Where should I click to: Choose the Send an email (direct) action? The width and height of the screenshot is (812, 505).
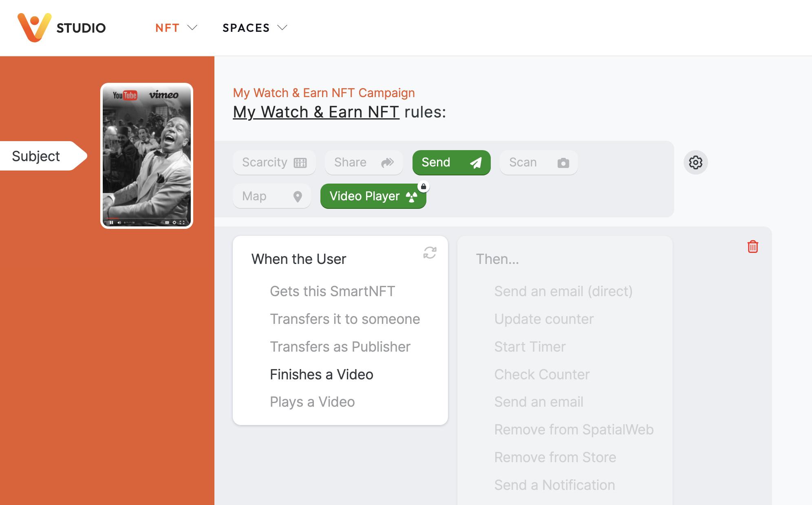(x=563, y=291)
